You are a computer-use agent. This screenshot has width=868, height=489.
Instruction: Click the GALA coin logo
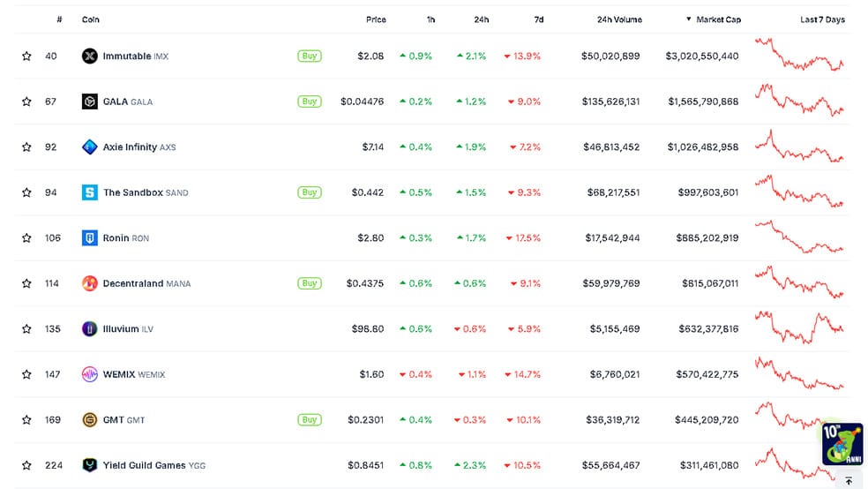90,102
